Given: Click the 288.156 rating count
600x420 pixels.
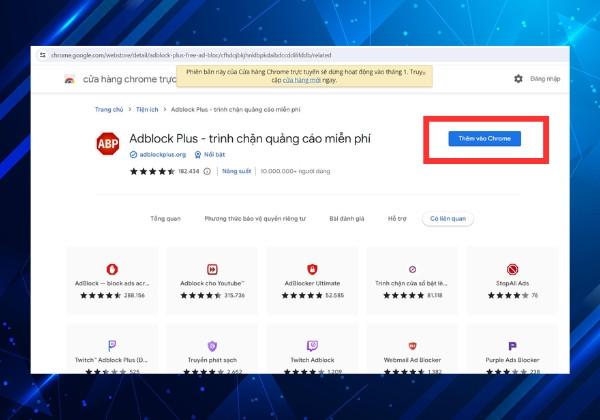Looking at the screenshot, I should [134, 295].
